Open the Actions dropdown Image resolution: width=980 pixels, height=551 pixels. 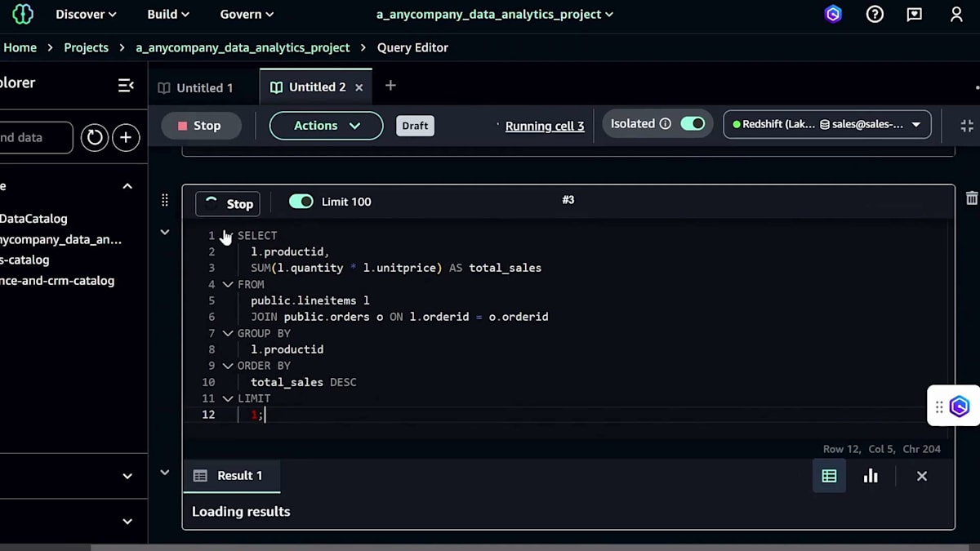click(326, 126)
